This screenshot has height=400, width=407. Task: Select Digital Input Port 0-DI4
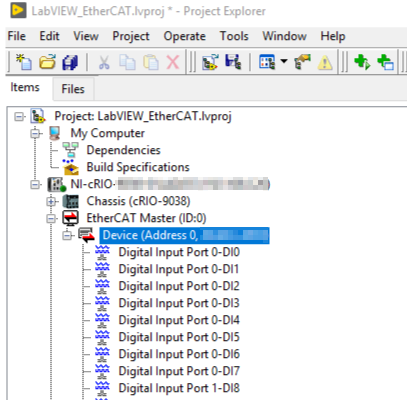179,320
